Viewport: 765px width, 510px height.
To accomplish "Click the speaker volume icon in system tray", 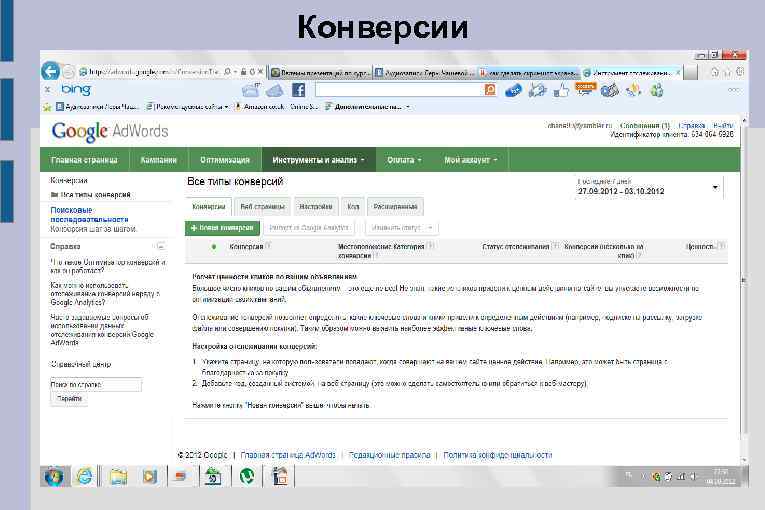I will tap(693, 476).
